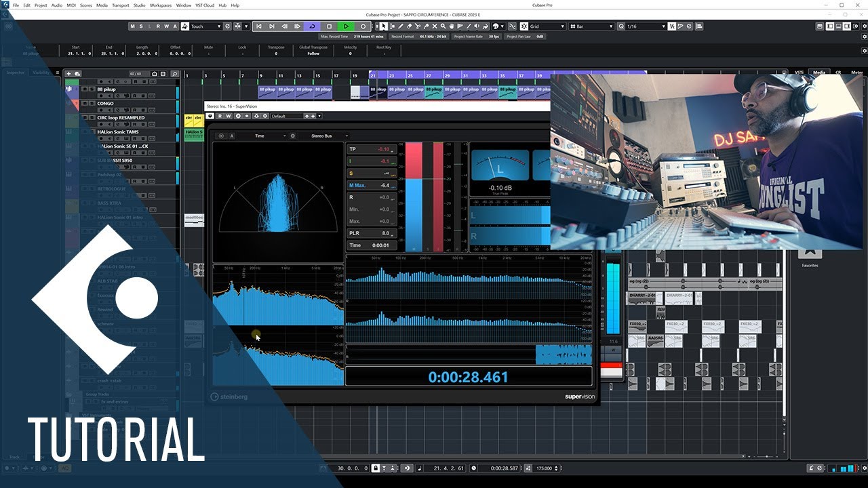Open the Favorites star in Media
The width and height of the screenshot is (868, 488).
(810, 253)
